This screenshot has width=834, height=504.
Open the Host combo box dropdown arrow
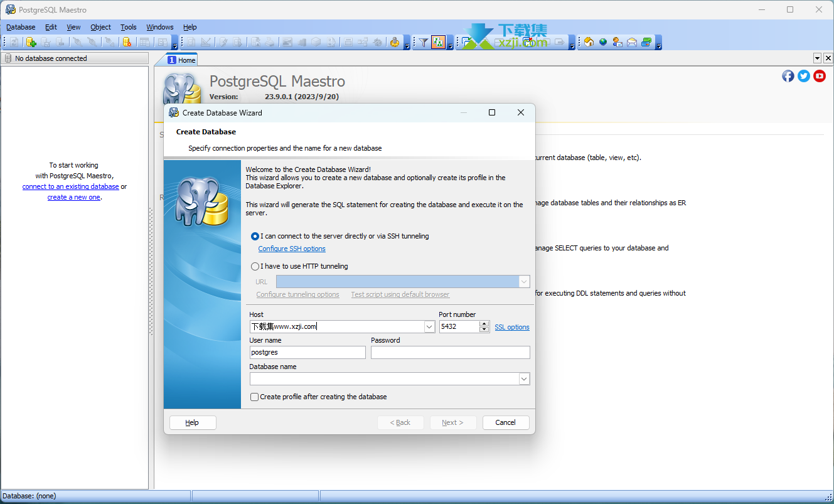tap(429, 326)
